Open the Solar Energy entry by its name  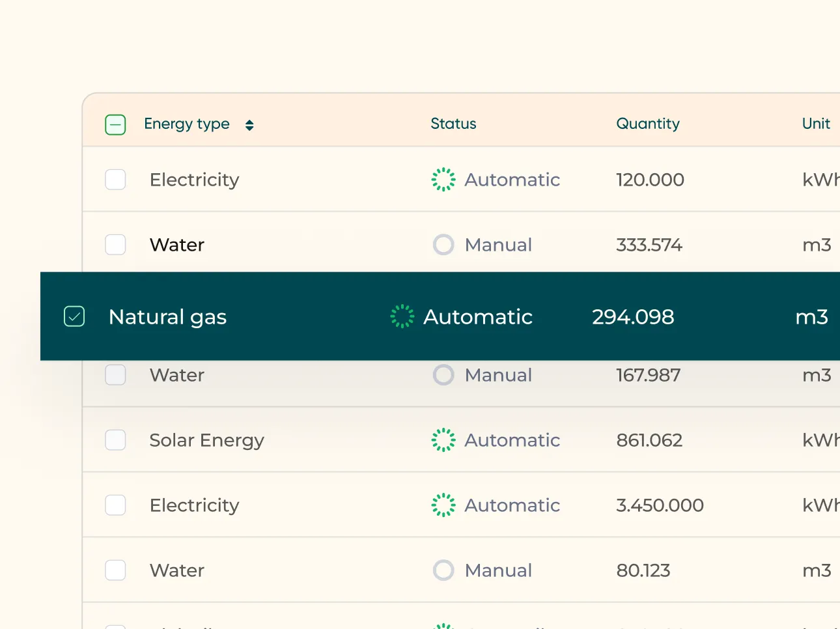(x=206, y=440)
